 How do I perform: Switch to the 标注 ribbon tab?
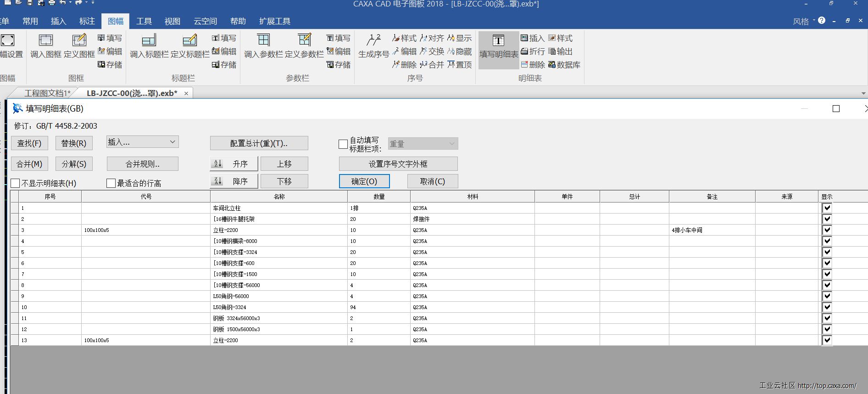[x=87, y=21]
